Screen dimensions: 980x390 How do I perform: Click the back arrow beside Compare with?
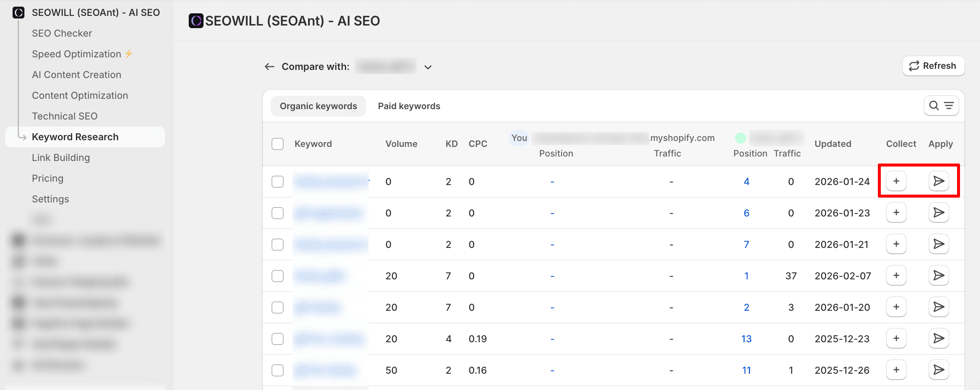pos(269,67)
